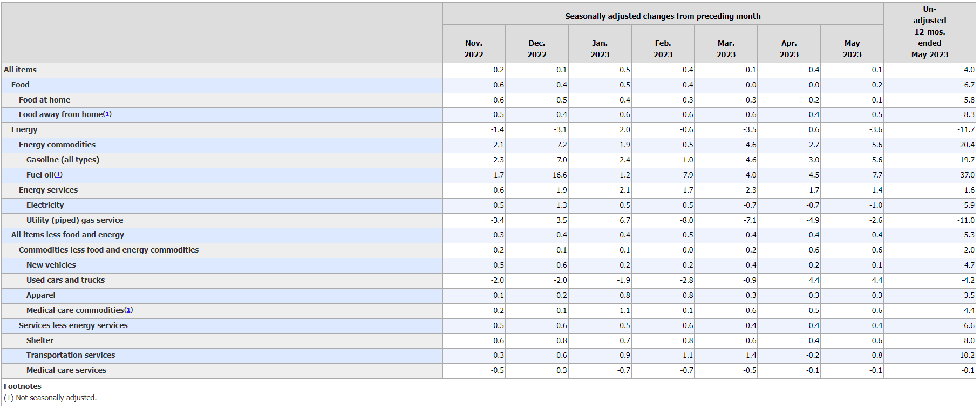
Task: Select the Utility (piped) gas service row label
Action: click(x=74, y=220)
